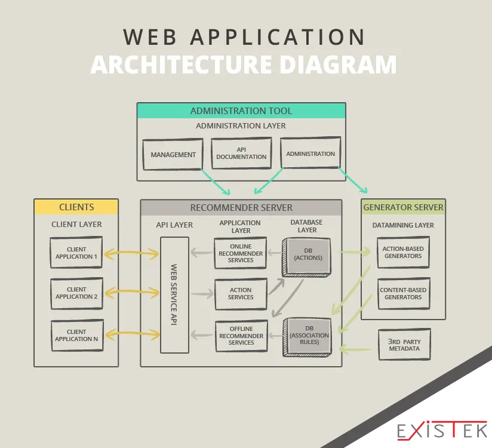Click the API Documentation box
Image resolution: width=492 pixels, height=448 pixels.
pyautogui.click(x=241, y=152)
